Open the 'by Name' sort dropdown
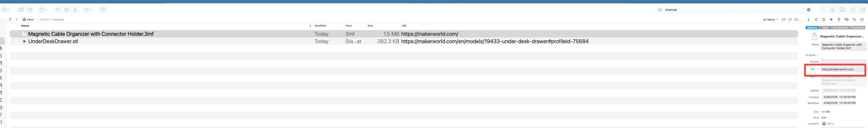The height and width of the screenshot is (128, 868). click(x=770, y=19)
